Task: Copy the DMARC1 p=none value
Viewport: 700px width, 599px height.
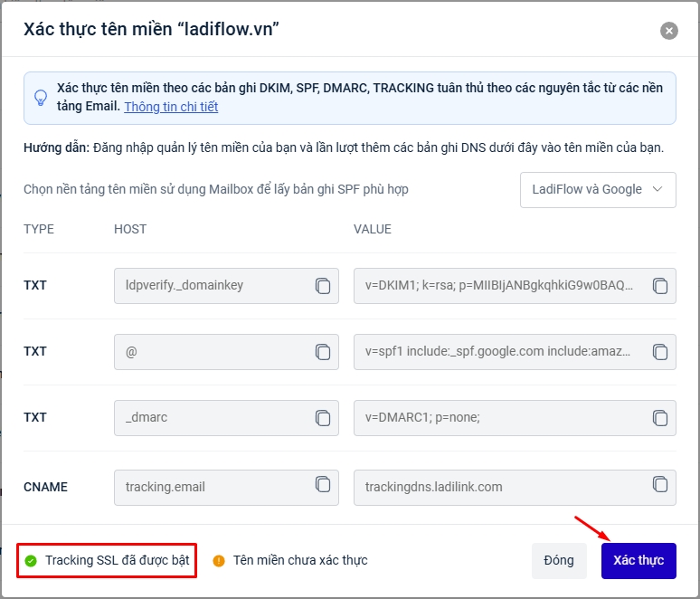Action: [660, 418]
